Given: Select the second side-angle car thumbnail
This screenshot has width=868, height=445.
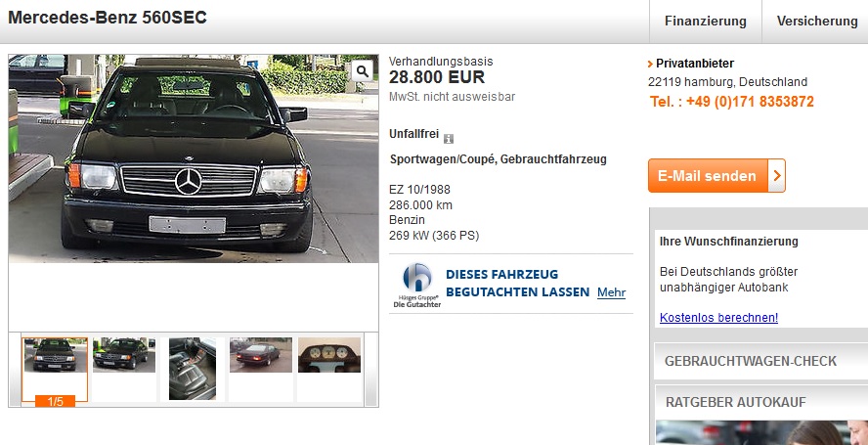Looking at the screenshot, I should [x=124, y=355].
